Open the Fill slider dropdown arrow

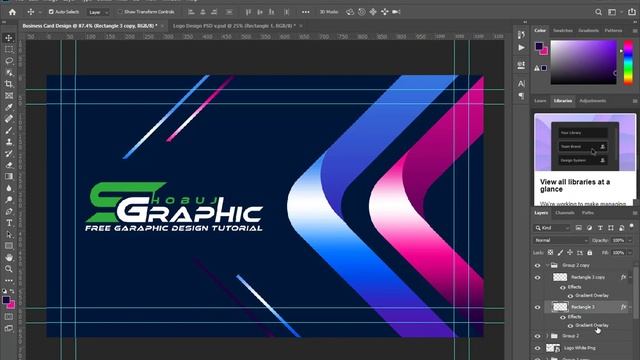(x=630, y=253)
